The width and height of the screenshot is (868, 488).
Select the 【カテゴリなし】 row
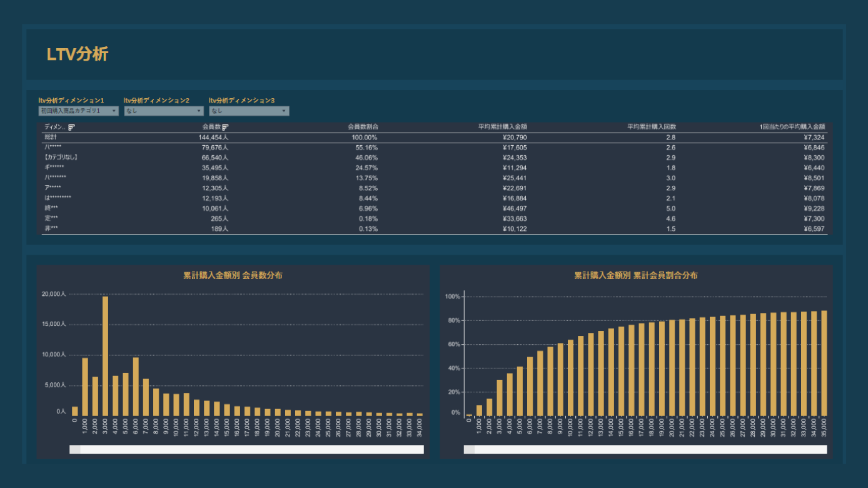(61, 158)
